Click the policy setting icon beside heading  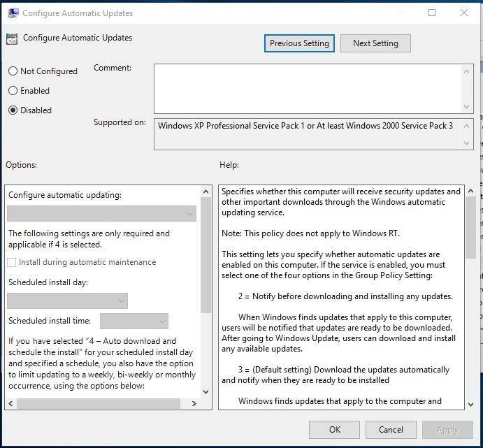coord(12,39)
